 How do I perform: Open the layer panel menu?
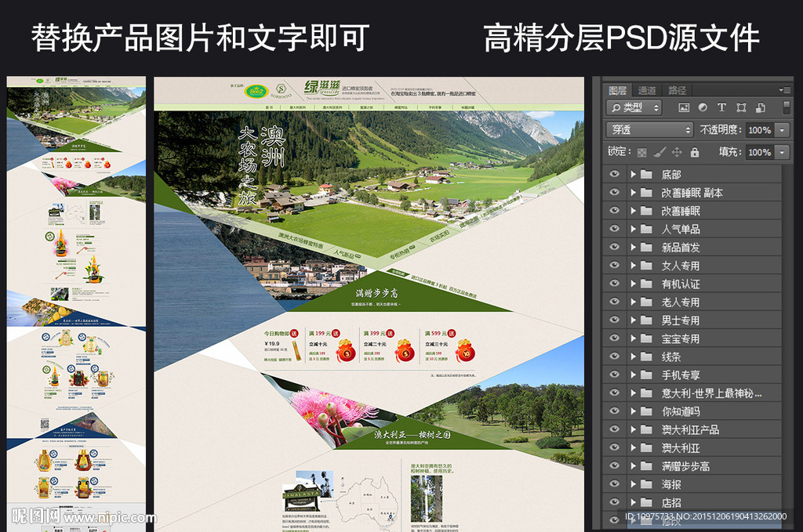coord(783,89)
